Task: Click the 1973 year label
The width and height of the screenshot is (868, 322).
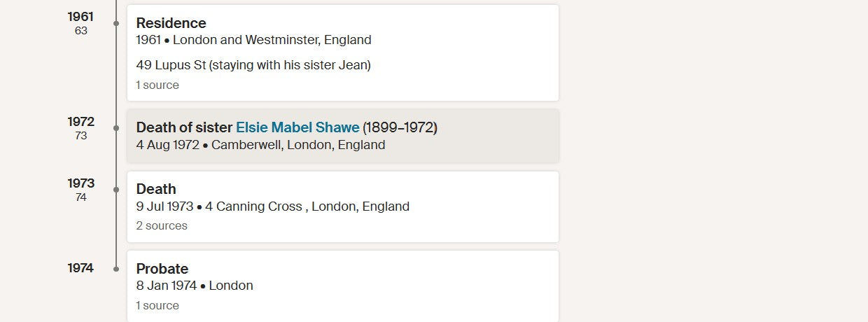Action: click(x=80, y=183)
